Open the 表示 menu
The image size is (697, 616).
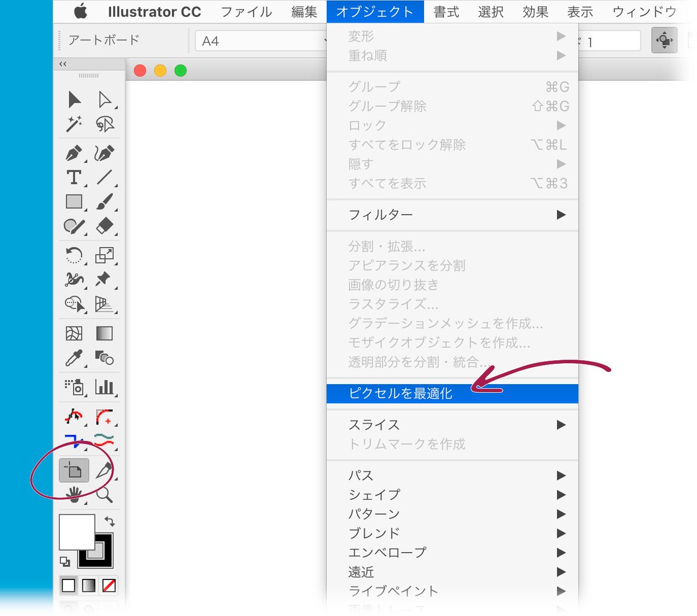(x=580, y=12)
